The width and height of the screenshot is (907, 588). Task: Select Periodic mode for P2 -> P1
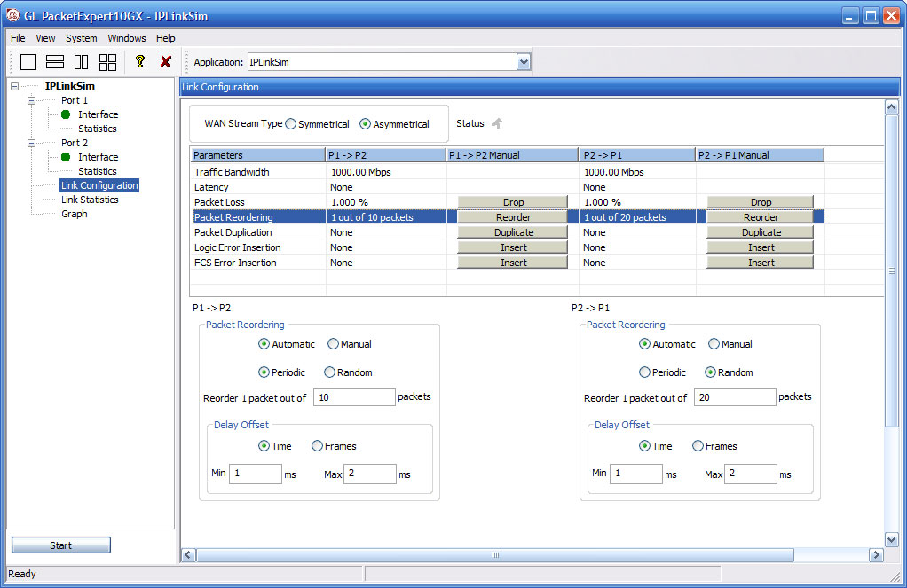[644, 372]
